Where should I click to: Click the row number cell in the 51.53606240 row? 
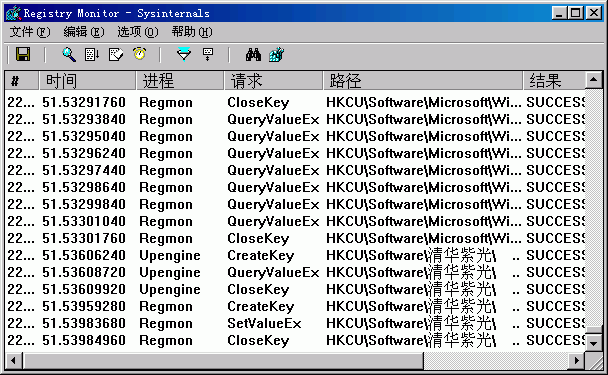point(21,256)
